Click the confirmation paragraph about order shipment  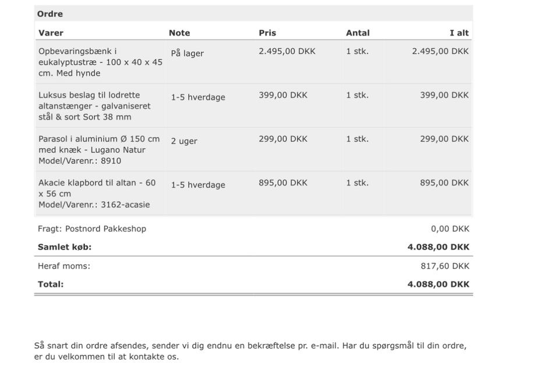[x=250, y=351]
